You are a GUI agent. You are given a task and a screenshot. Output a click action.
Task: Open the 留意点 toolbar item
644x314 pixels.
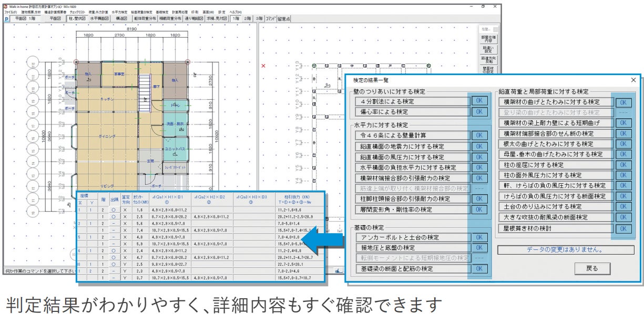[x=284, y=19]
